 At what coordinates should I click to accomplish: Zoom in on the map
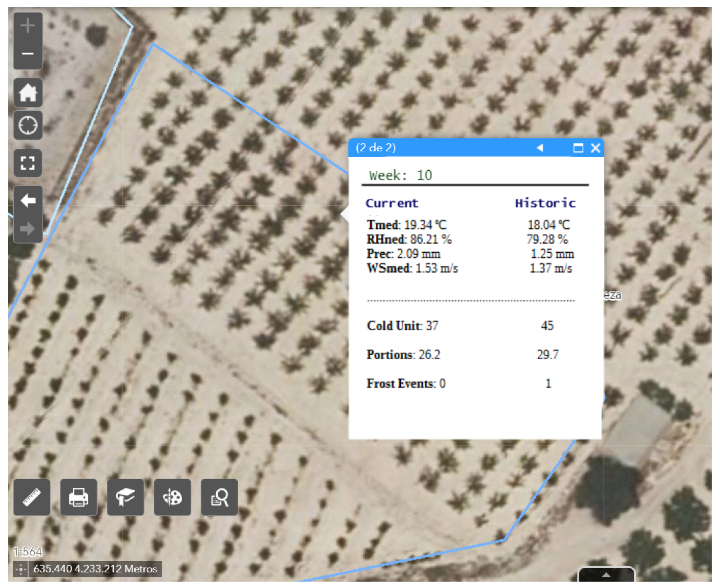click(28, 25)
